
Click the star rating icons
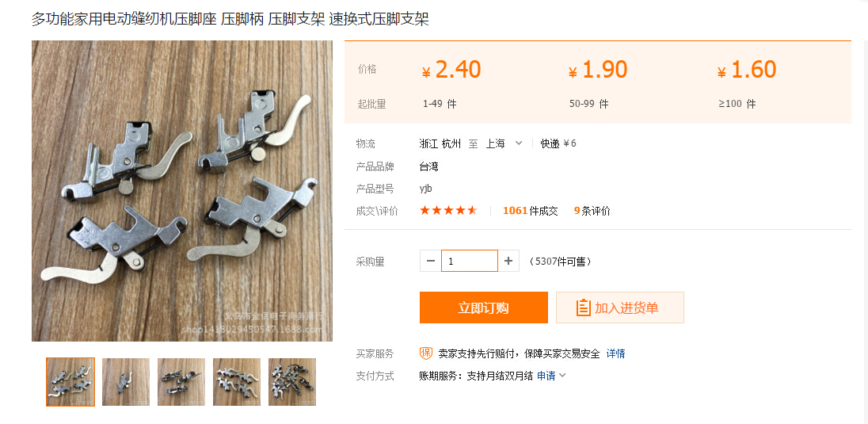pos(448,211)
